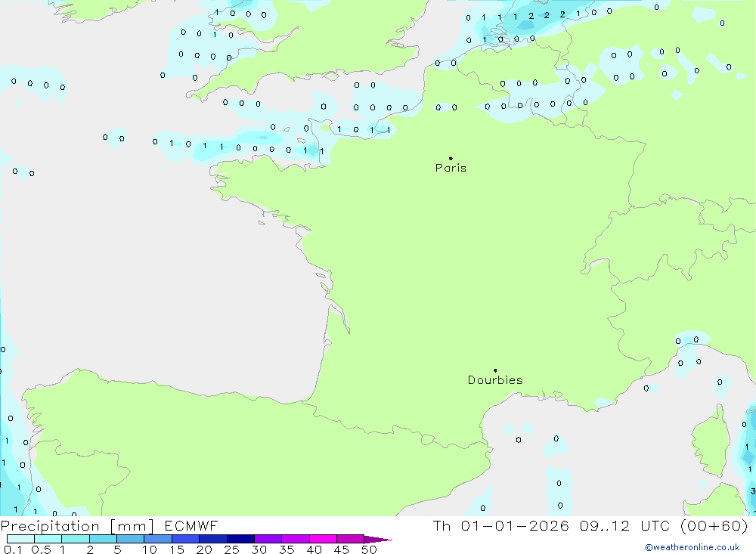Click the forecast date 'Th 01-01-2026'
This screenshot has height=554, width=756.
pyautogui.click(x=500, y=526)
